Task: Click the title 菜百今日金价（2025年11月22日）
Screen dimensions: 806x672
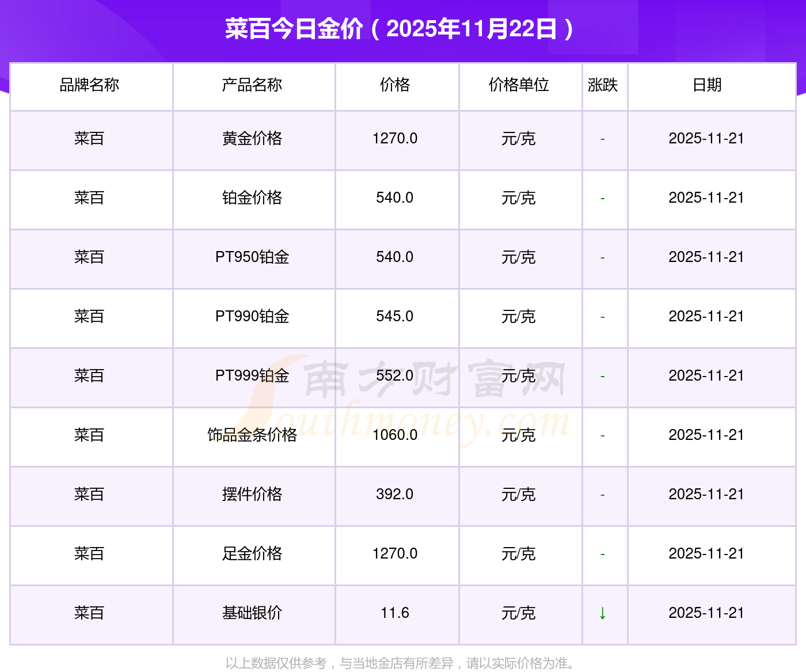Action: point(400,29)
